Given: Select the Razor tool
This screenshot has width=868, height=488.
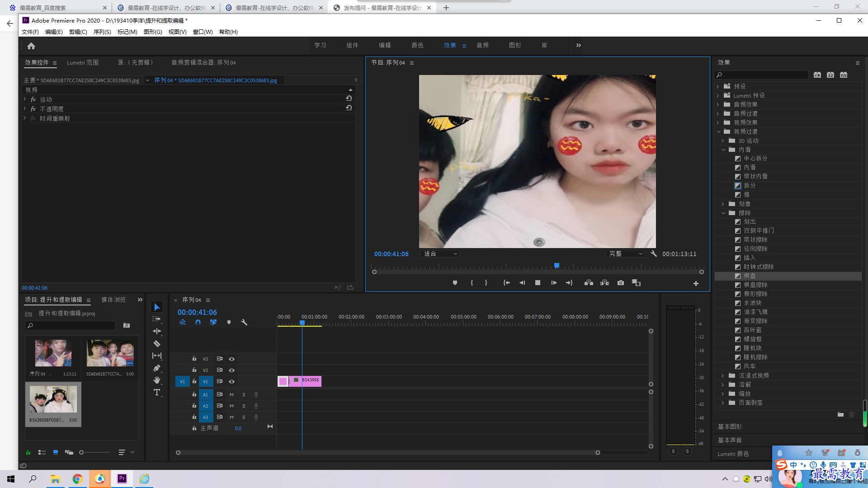Looking at the screenshot, I should 157,343.
